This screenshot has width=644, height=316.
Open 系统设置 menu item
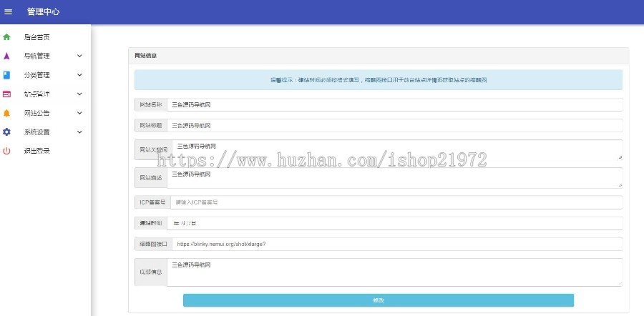point(37,132)
